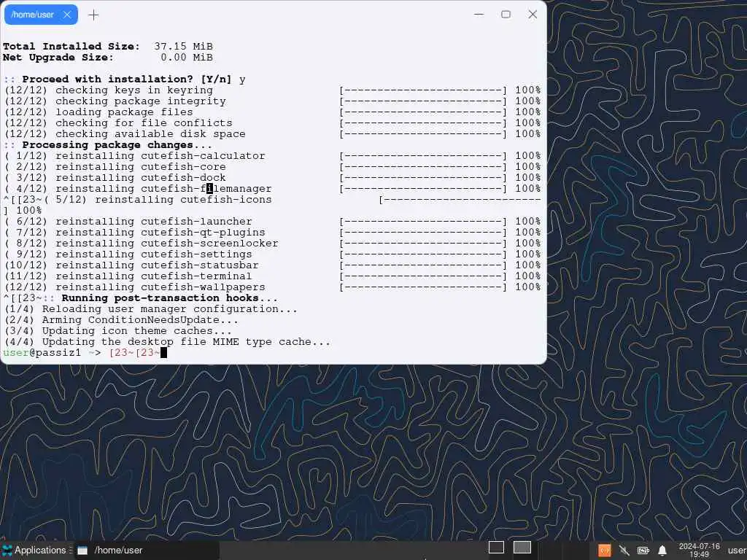
Task: Click the 'Net Upgrade Size: 0.00 MiB' line
Action: pyautogui.click(x=108, y=57)
